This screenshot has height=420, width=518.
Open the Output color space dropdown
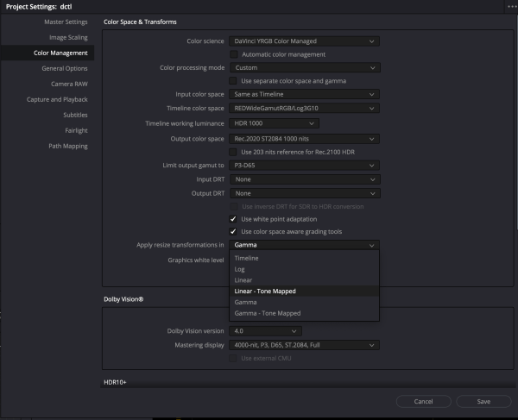[x=304, y=139]
